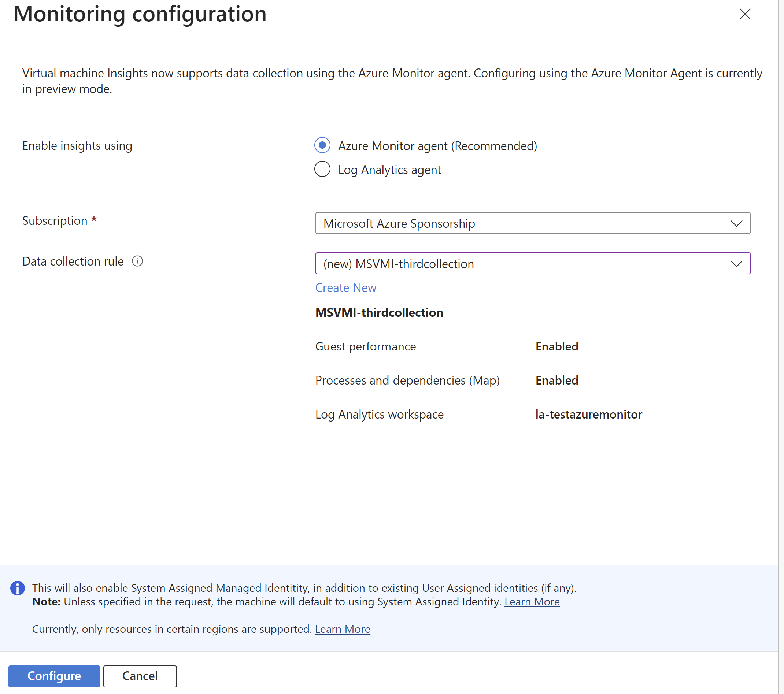Open the Data collection rule info tooltip

coord(138,261)
